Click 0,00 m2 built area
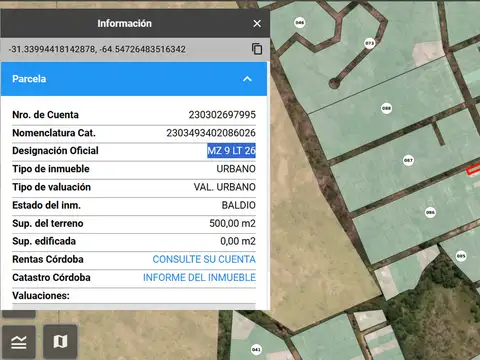480x360 pixels. coord(238,241)
